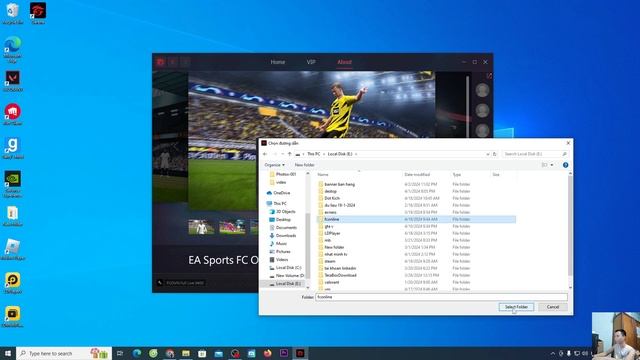Click Select Folder button
This screenshot has height=360, width=640.
pyautogui.click(x=516, y=307)
